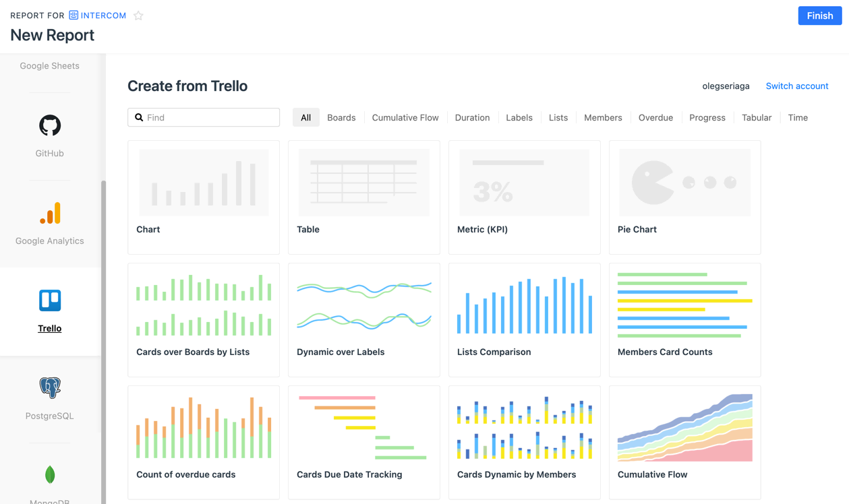
Task: Focus the Find search field
Action: click(x=204, y=117)
